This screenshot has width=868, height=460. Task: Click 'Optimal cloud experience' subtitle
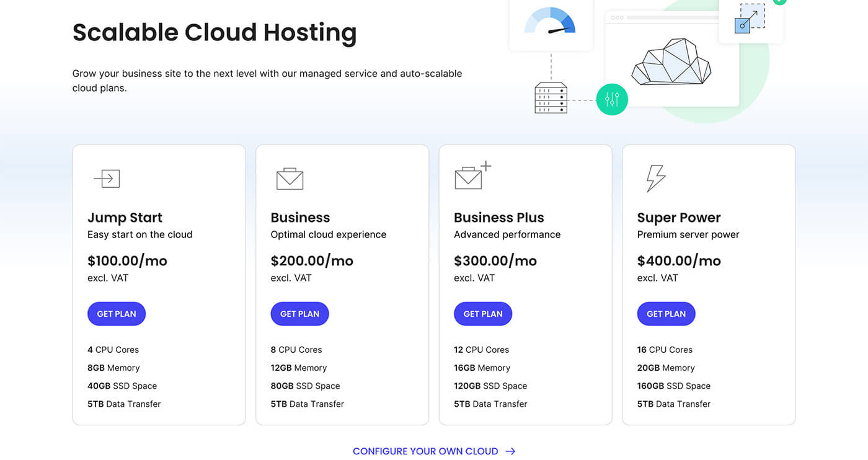[329, 234]
